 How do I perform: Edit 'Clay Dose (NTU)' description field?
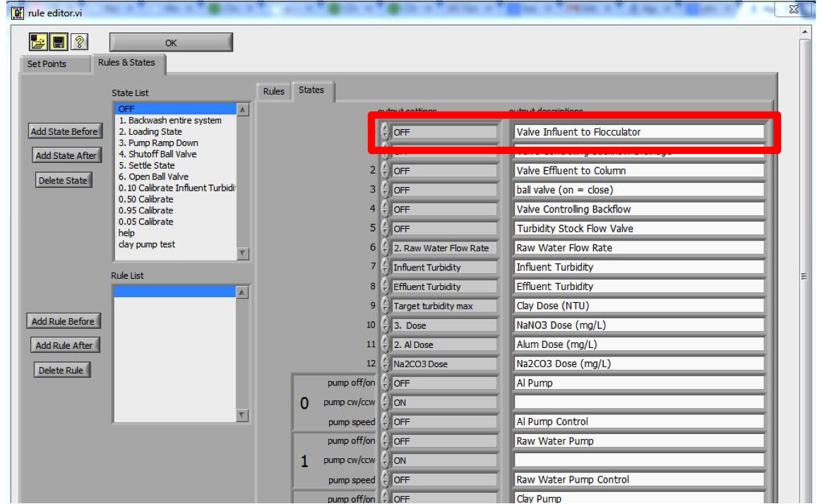tap(639, 306)
